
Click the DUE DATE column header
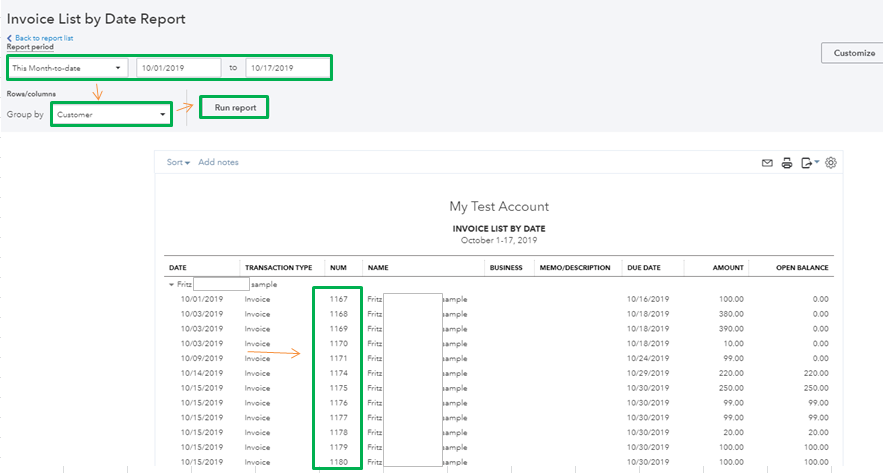click(x=644, y=268)
